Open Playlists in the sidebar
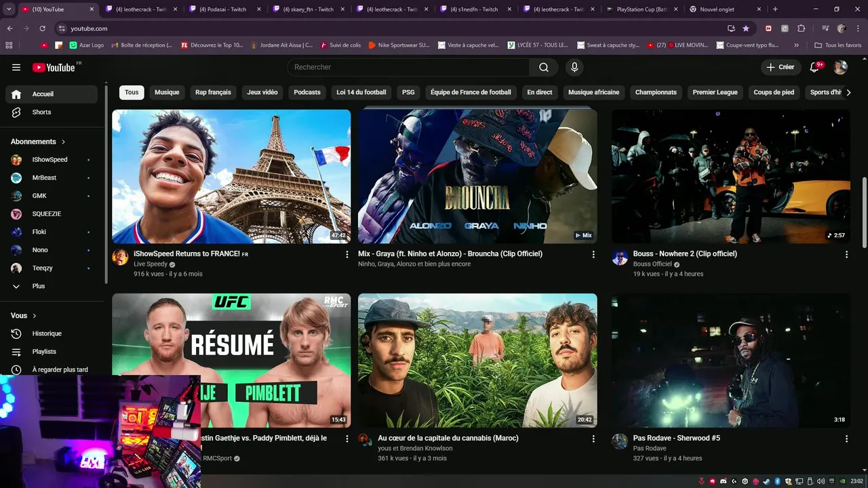This screenshot has width=868, height=488. (x=52, y=352)
